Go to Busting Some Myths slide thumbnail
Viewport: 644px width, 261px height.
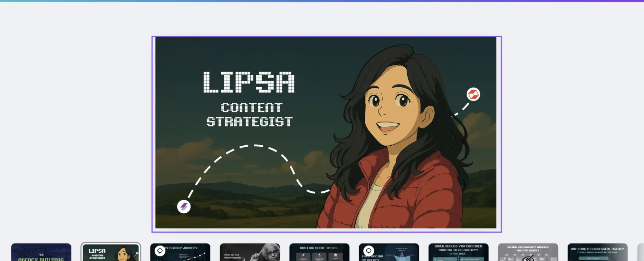320,252
